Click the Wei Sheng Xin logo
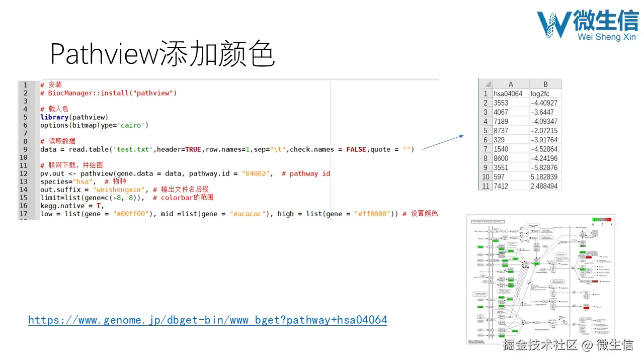Viewport: 644px width, 362px height. [x=587, y=25]
